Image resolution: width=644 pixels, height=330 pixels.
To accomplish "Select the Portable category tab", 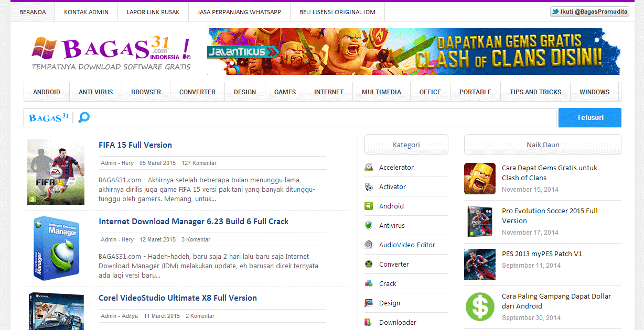I will tap(476, 92).
